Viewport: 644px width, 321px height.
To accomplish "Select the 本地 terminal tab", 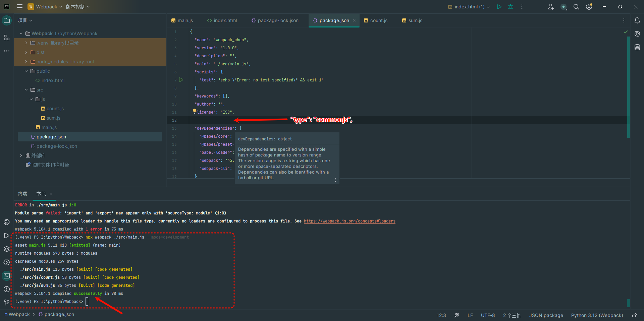I will [41, 194].
